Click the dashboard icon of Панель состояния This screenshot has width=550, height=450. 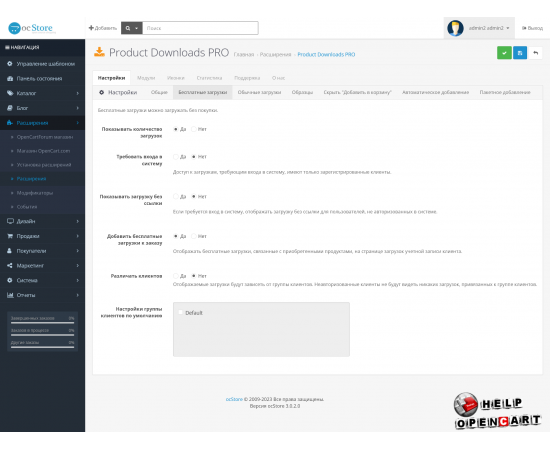tap(10, 79)
